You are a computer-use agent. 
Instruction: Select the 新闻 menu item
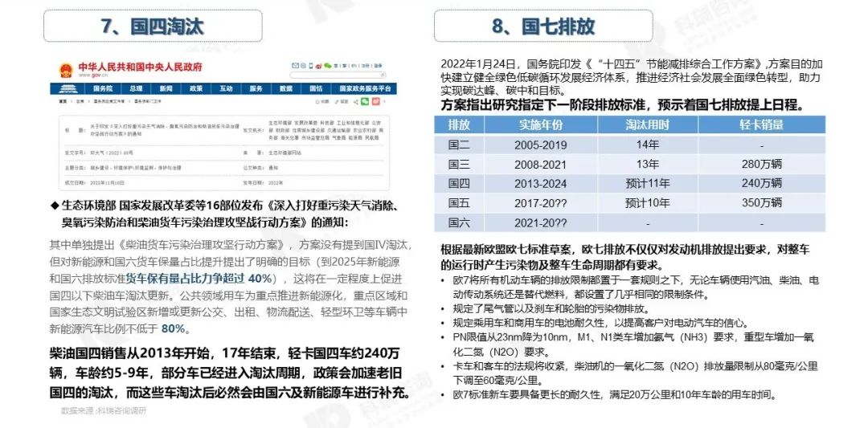tap(166, 89)
